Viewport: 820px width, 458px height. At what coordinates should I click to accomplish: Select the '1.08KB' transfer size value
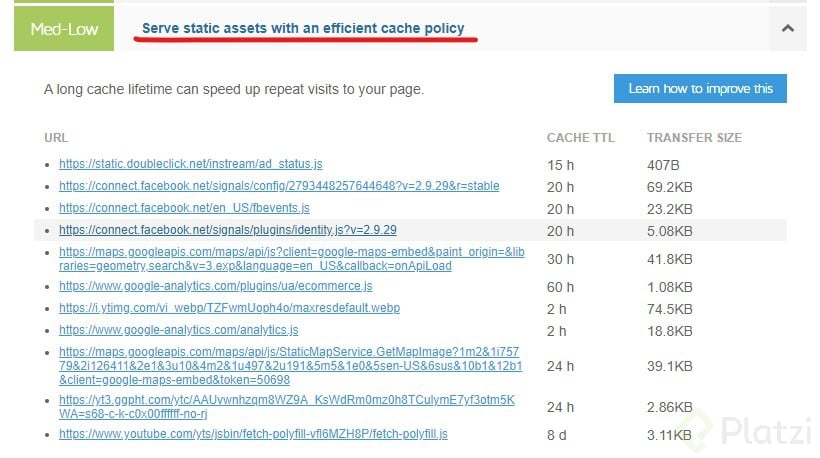click(x=669, y=287)
